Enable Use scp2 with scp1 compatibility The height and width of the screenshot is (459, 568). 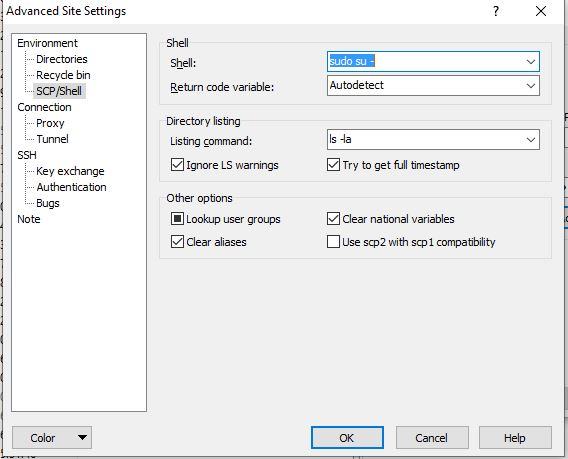tap(333, 242)
